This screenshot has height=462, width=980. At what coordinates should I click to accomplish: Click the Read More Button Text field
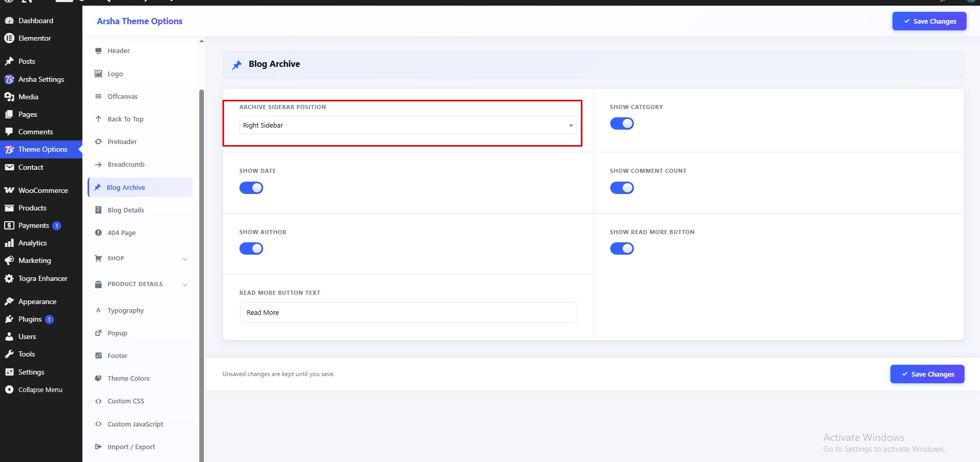tap(408, 312)
